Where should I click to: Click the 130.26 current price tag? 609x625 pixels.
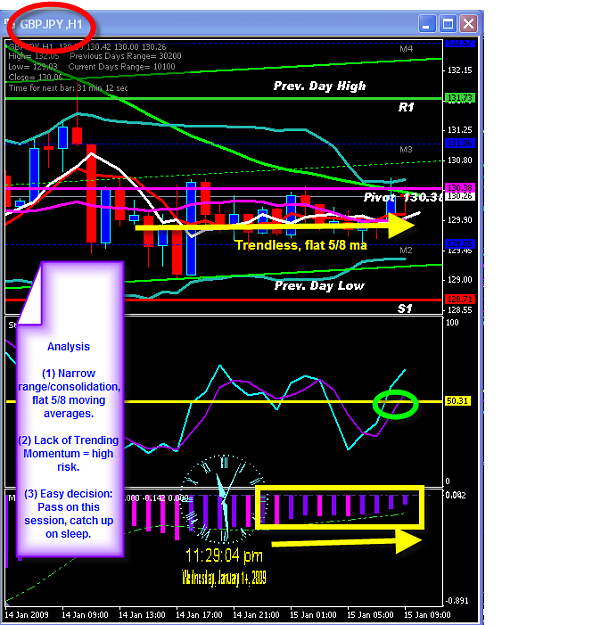tap(460, 196)
